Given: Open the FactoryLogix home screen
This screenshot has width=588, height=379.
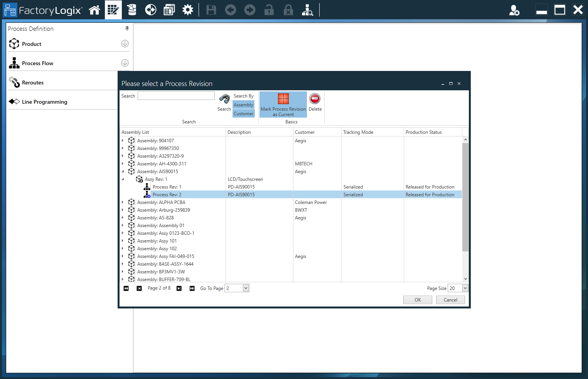Looking at the screenshot, I should pyautogui.click(x=94, y=10).
